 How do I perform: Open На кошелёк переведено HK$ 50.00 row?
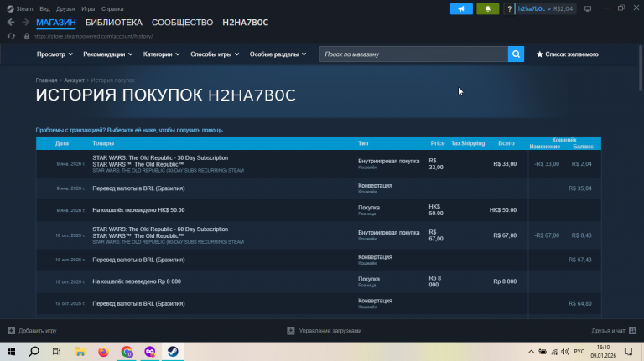tap(319, 210)
